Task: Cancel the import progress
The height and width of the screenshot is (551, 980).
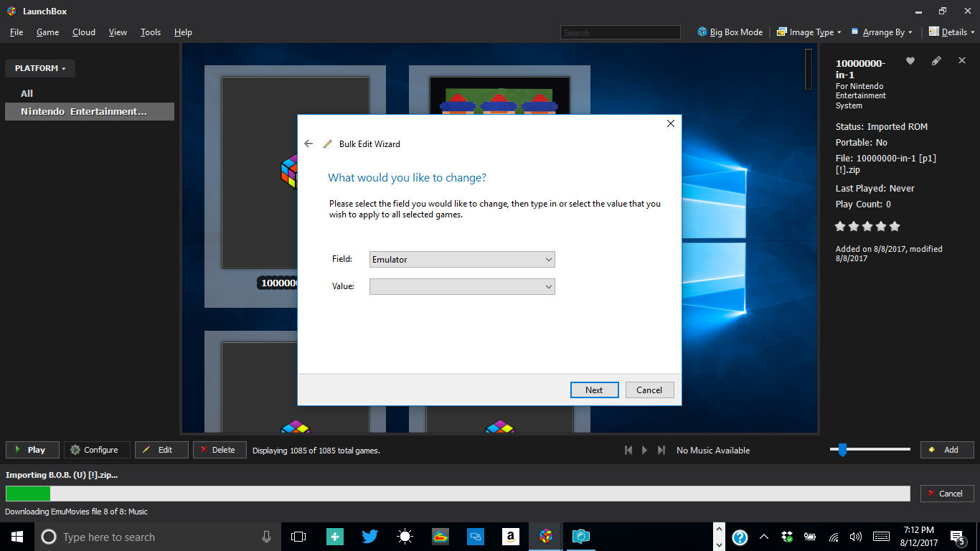Action: tap(947, 494)
